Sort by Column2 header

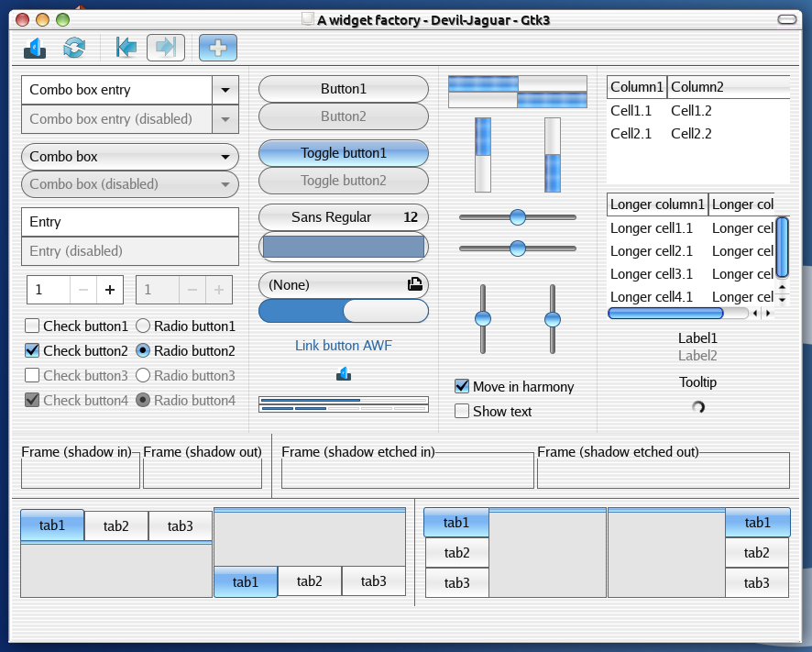point(729,87)
